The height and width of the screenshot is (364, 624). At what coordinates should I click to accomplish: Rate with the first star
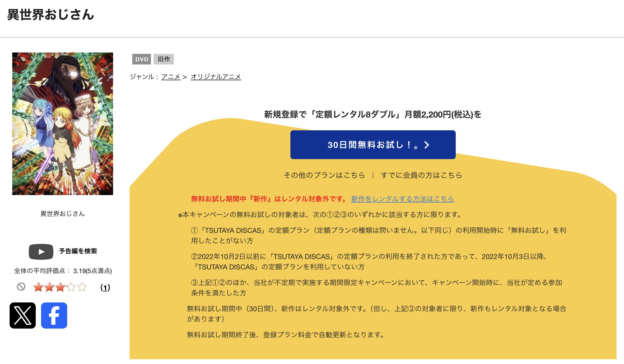[38, 287]
